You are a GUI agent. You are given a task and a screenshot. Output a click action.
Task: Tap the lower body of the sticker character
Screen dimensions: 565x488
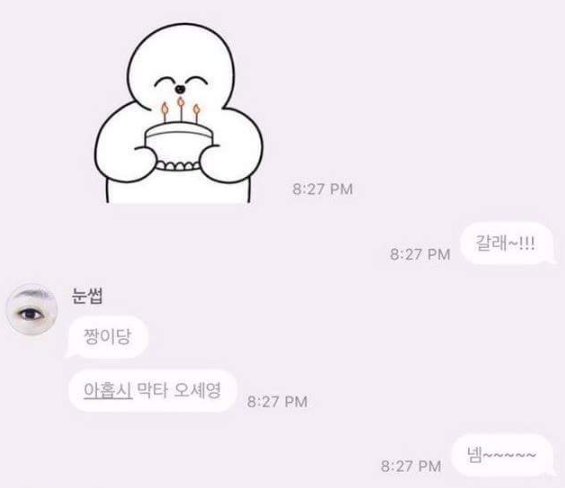point(178,189)
